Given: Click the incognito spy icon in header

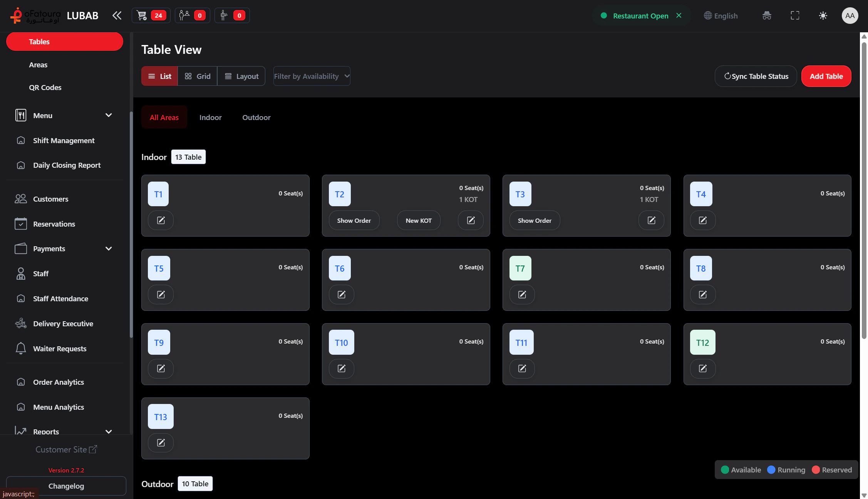Looking at the screenshot, I should pyautogui.click(x=767, y=15).
